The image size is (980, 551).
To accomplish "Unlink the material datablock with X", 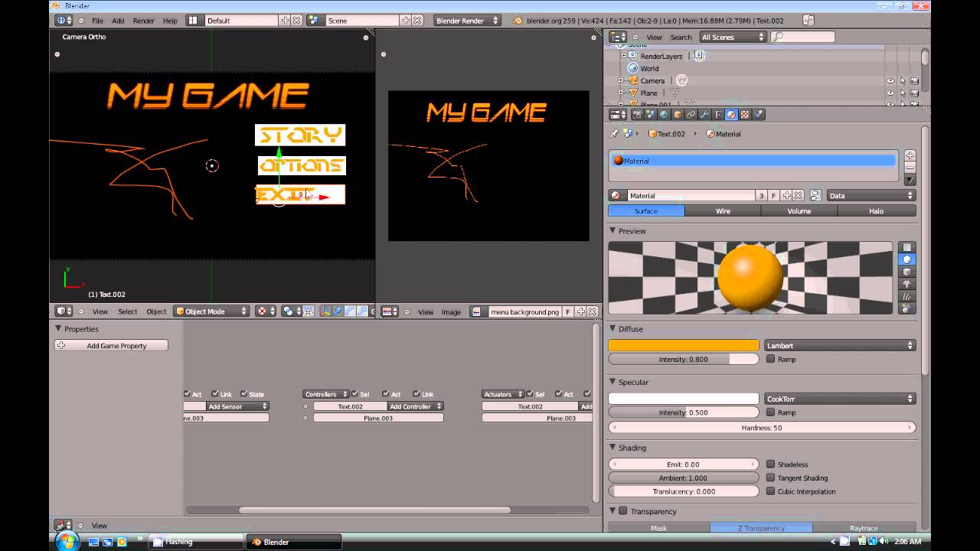I will 798,196.
